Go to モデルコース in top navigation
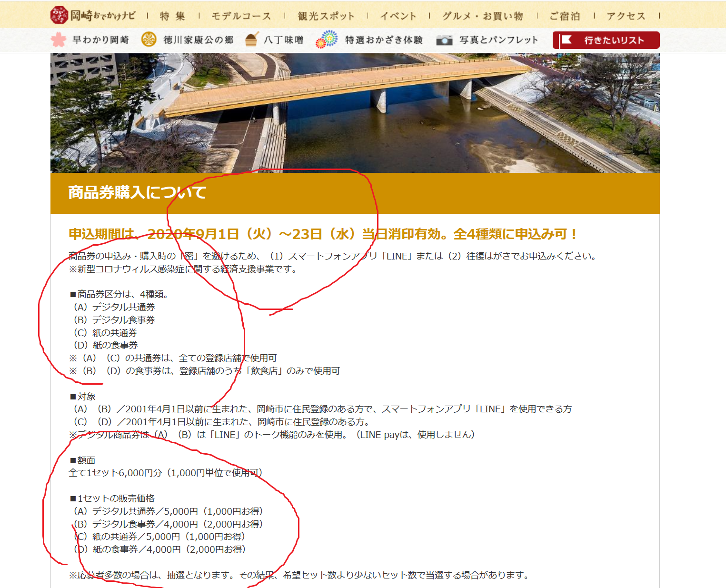Screen dimensions: 726x588 [x=241, y=16]
